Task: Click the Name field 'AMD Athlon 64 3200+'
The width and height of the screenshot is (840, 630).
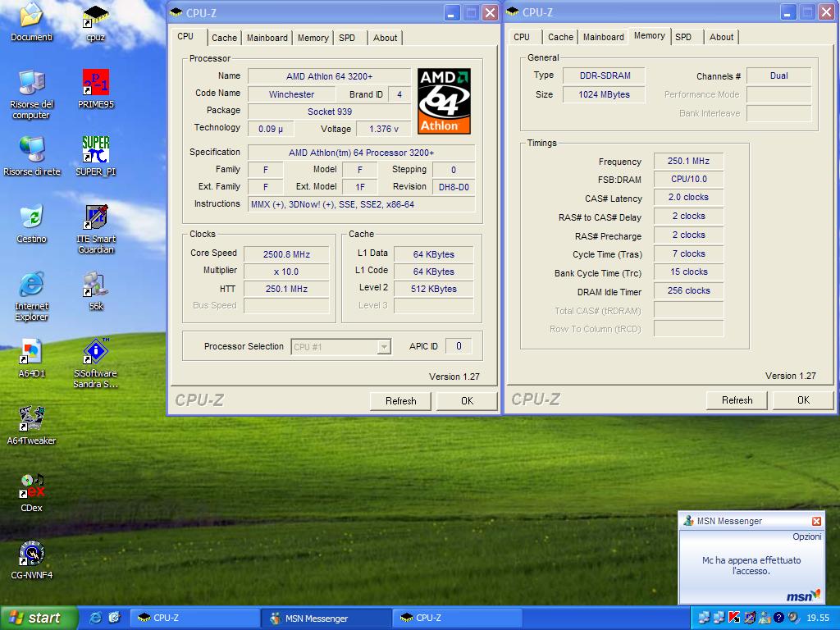Action: [329, 76]
